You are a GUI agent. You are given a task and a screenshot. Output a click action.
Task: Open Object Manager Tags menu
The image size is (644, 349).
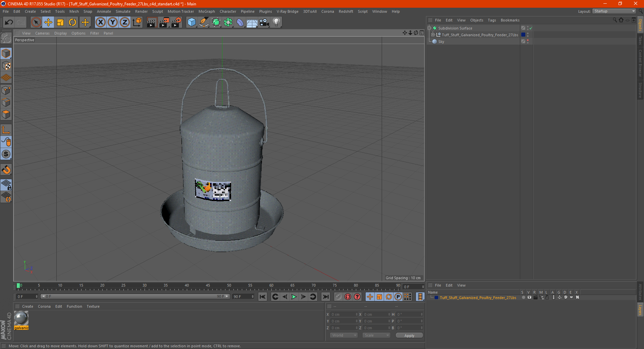click(492, 20)
